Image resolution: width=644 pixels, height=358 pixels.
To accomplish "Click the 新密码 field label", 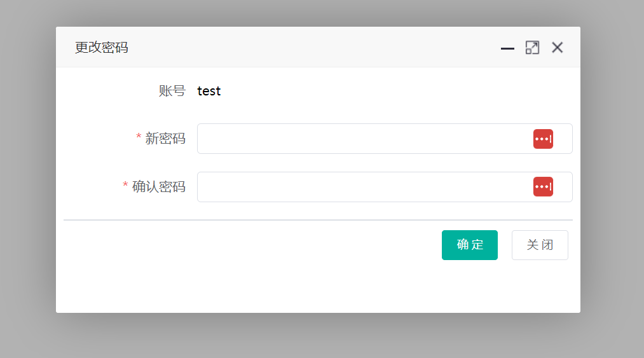I will tap(165, 139).
